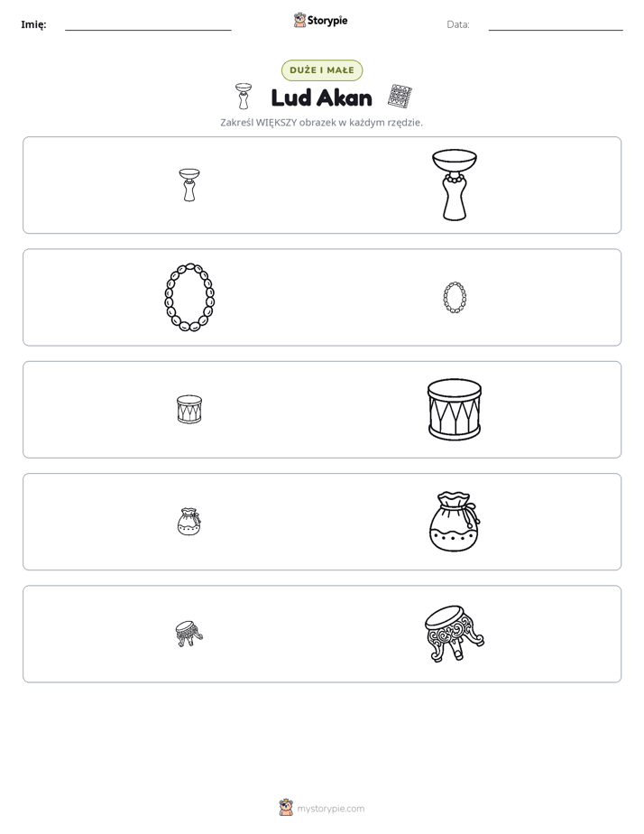Open the mystorypie.com footer link
This screenshot has height=834, width=644.
coord(330,809)
